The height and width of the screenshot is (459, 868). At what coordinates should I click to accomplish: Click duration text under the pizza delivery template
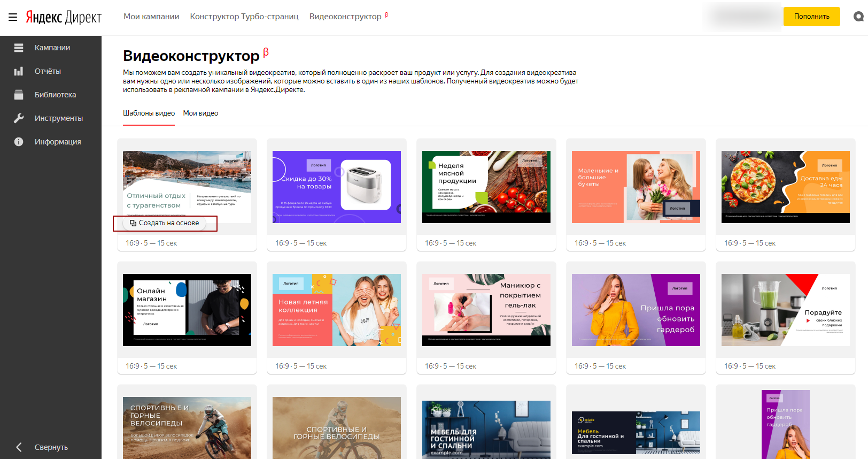point(750,243)
